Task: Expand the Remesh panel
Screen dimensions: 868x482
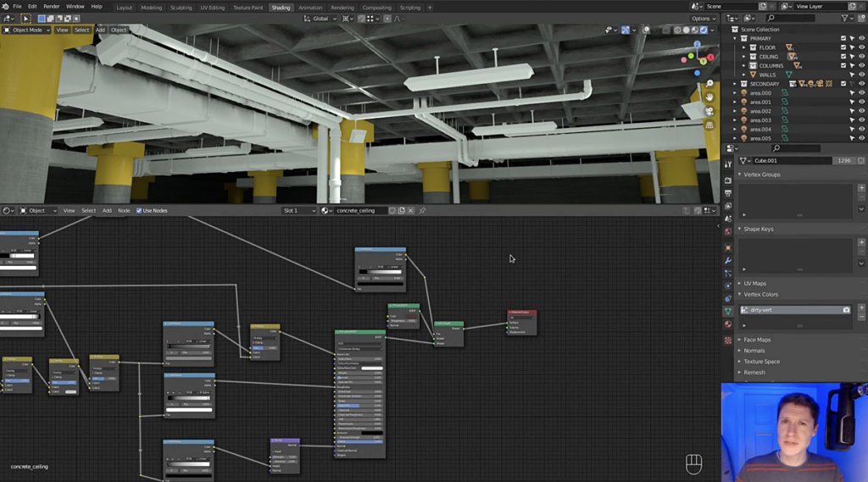Action: 754,373
